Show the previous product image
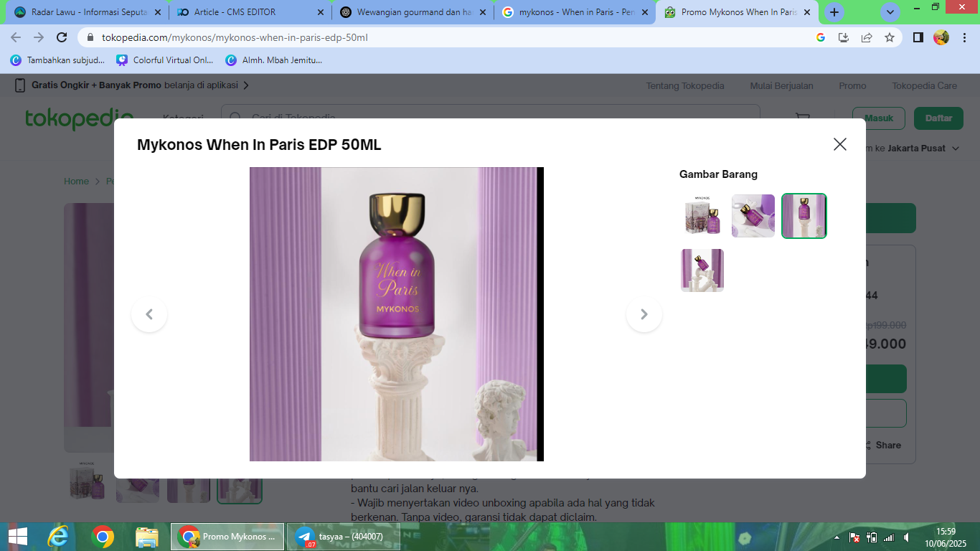This screenshot has width=980, height=551. (149, 314)
